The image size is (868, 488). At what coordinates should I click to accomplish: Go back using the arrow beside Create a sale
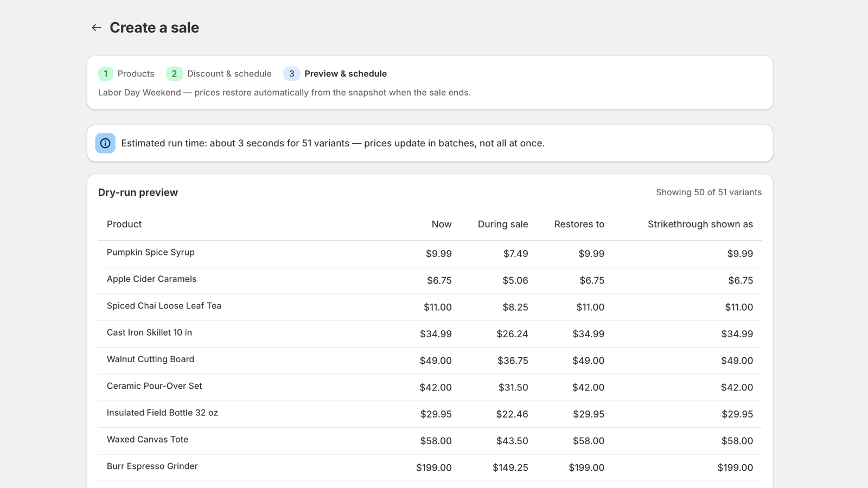click(97, 28)
